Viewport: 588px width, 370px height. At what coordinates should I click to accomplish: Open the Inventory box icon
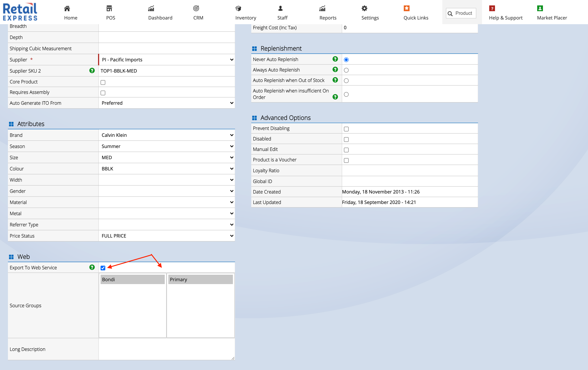pyautogui.click(x=238, y=8)
